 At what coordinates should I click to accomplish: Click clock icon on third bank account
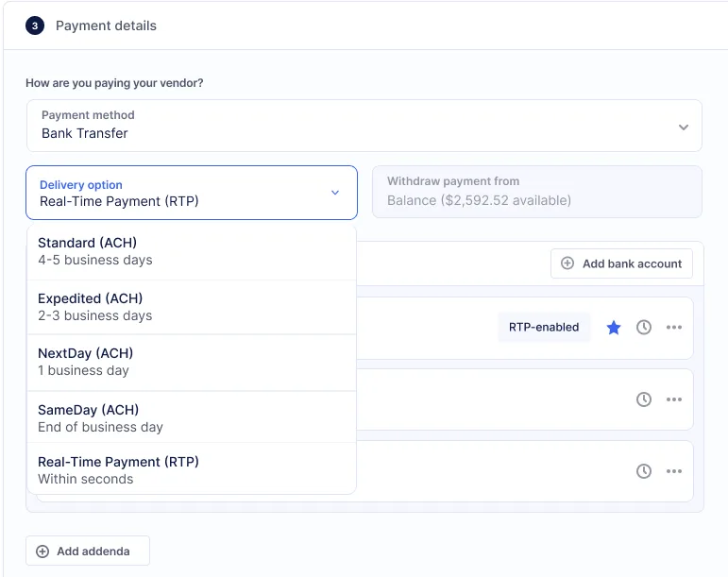point(644,471)
